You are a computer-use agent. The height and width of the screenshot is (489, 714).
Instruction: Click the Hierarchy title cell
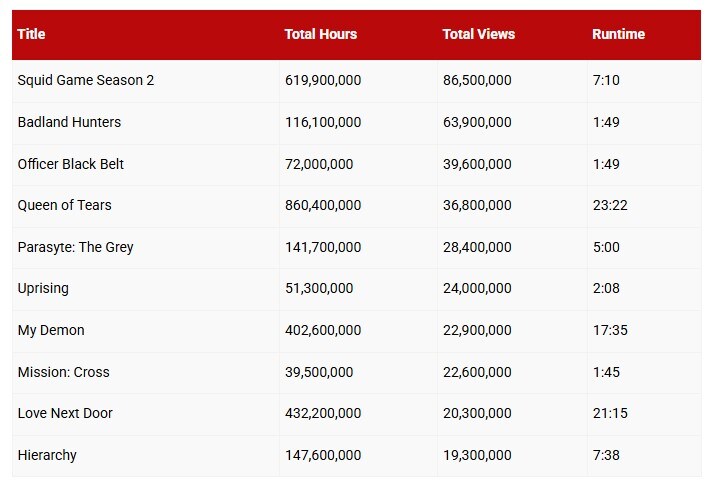click(47, 455)
